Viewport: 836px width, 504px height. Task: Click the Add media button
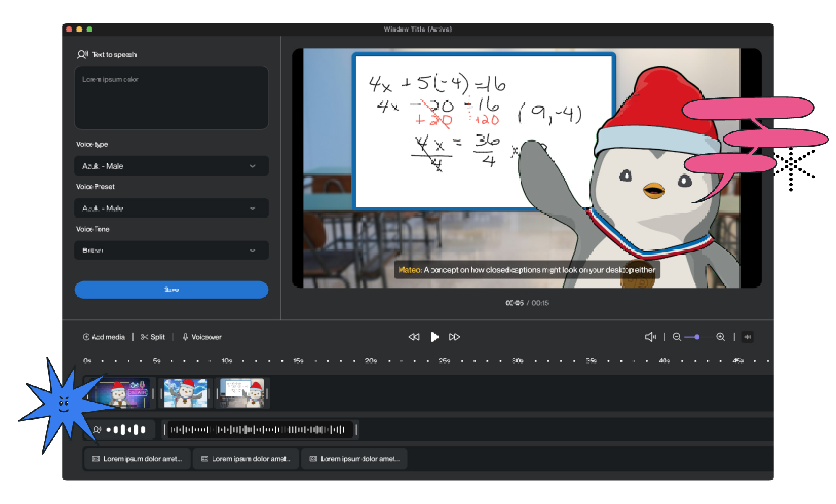[104, 337]
